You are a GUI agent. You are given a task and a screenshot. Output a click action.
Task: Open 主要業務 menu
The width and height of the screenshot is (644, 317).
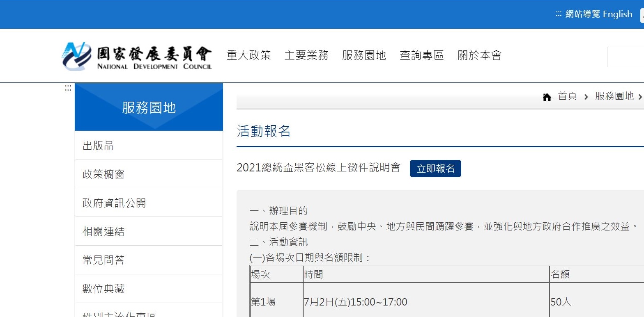[x=306, y=55]
